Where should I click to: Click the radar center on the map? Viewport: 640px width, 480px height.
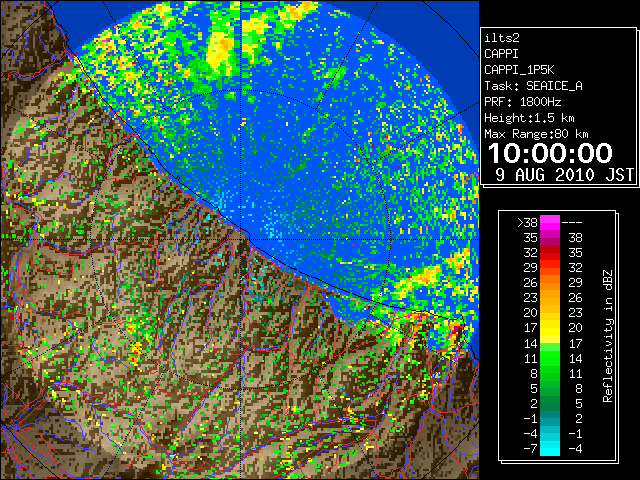pyautogui.click(x=241, y=240)
